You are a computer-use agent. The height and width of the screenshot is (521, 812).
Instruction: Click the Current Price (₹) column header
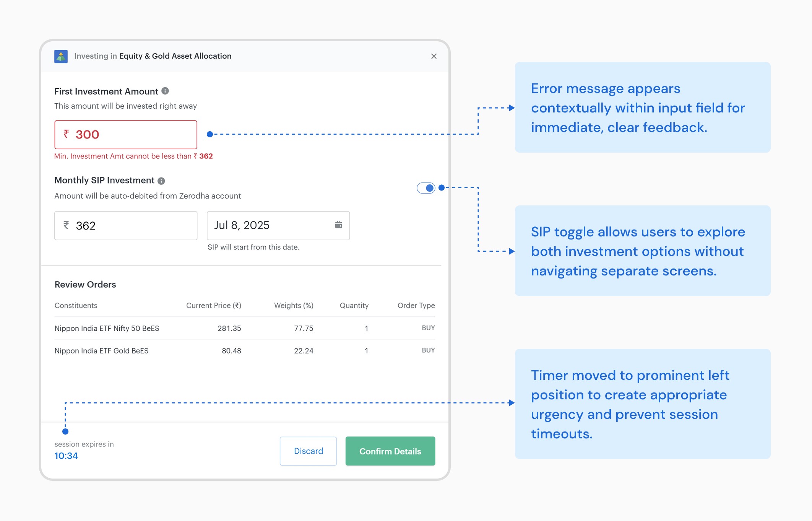click(x=214, y=305)
